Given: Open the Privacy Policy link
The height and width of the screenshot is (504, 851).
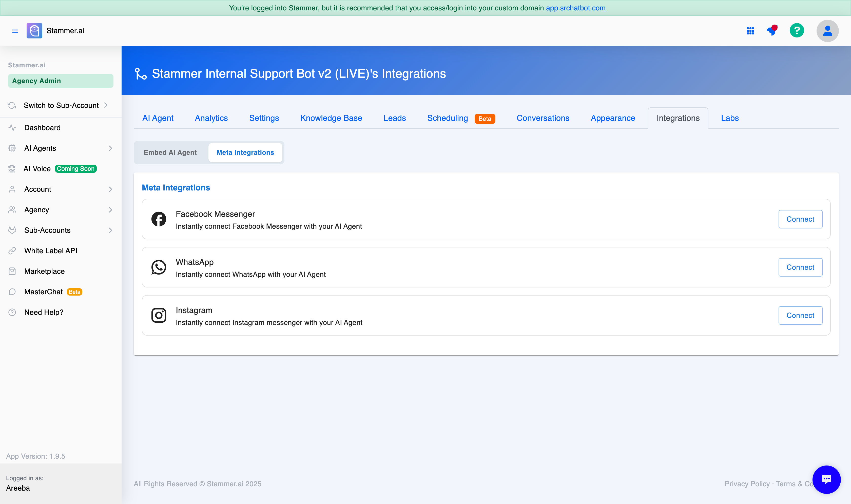Looking at the screenshot, I should point(747,484).
